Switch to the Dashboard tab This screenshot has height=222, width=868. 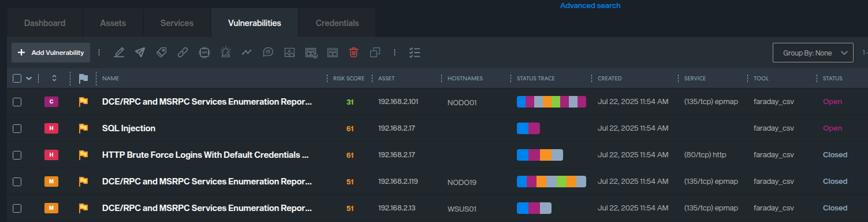[x=44, y=23]
